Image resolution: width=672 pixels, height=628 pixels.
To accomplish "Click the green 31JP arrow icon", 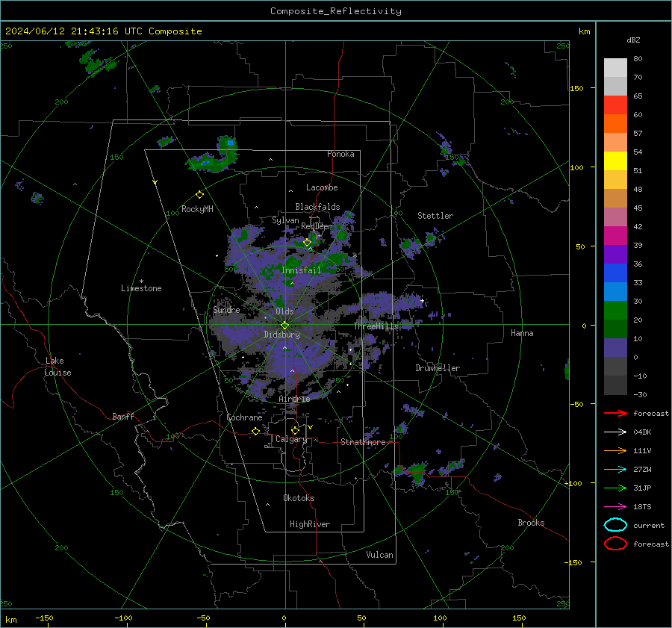I will 615,488.
